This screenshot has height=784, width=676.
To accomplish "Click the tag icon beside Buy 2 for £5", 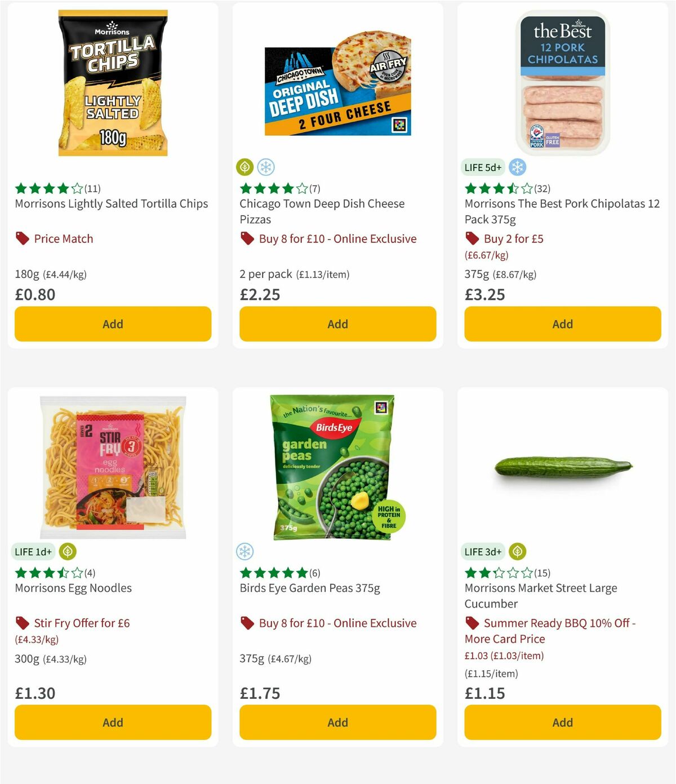I will (471, 238).
